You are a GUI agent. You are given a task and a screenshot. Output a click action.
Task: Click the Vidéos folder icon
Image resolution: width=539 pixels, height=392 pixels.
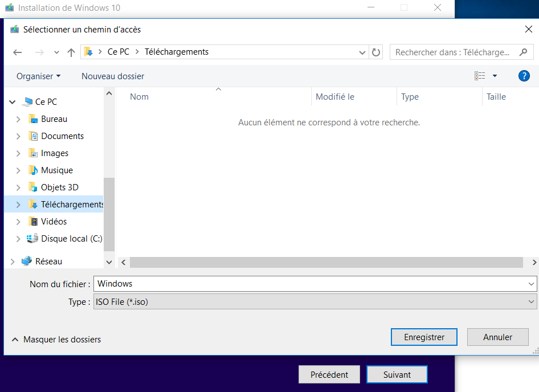pyautogui.click(x=34, y=222)
